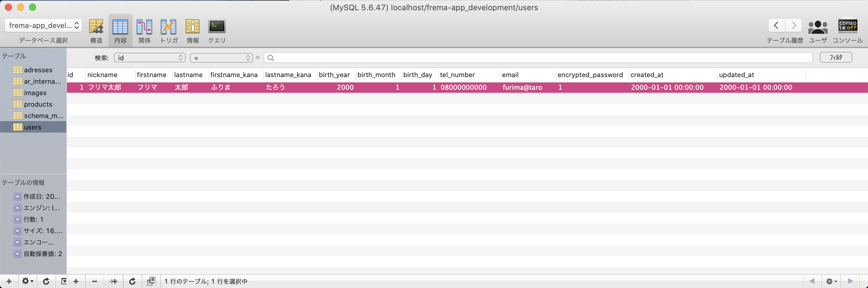The width and height of the screenshot is (868, 288).
Task: Add a new row to the users table
Action: (x=76, y=281)
